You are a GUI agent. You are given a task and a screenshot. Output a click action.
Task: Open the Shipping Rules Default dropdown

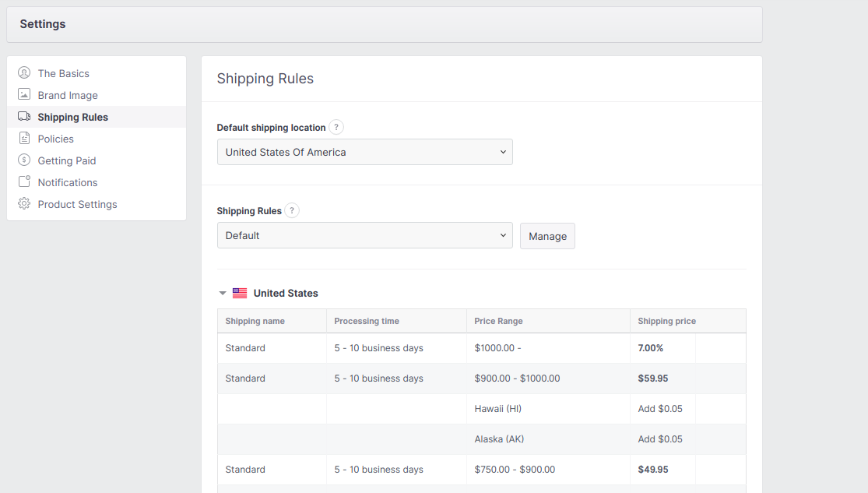click(x=364, y=236)
